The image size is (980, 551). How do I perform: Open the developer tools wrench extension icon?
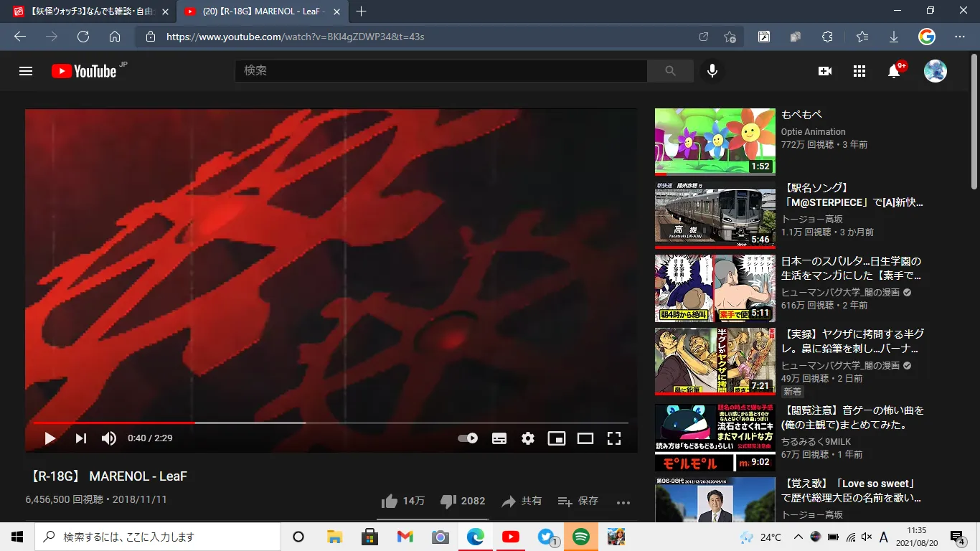pos(764,37)
